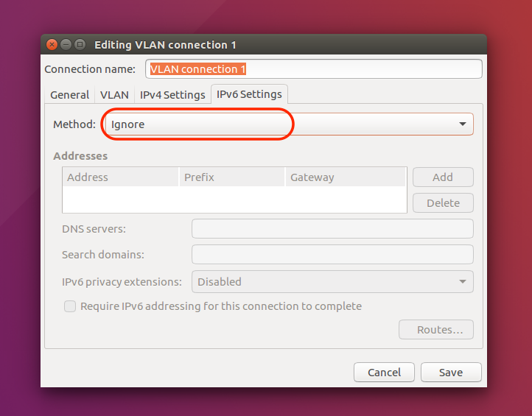The image size is (532, 416).
Task: Cancel the connection editing
Action: (x=384, y=373)
